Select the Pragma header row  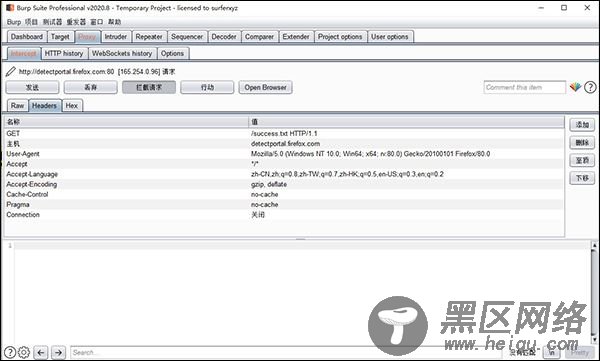pyautogui.click(x=284, y=204)
